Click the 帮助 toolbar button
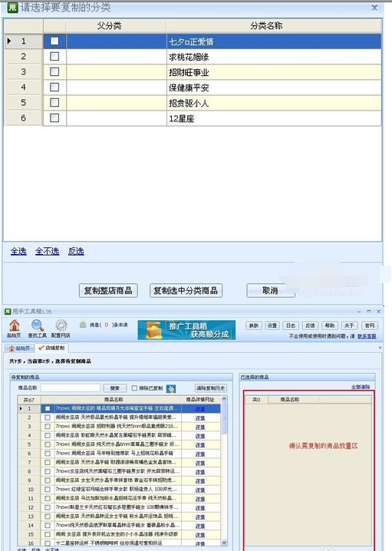392x551 pixels. point(329,325)
